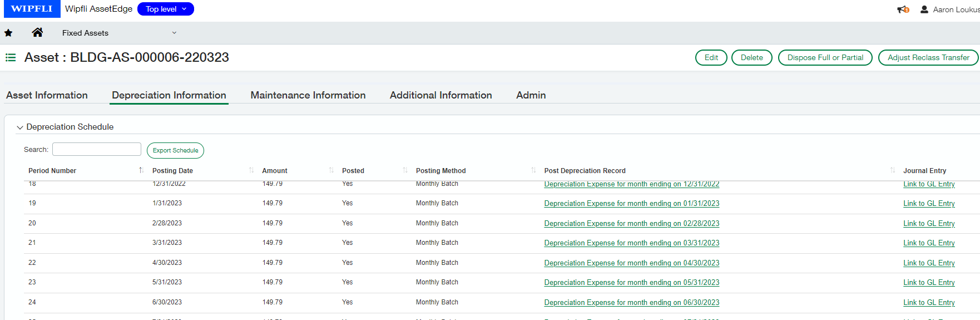Open the announcements megaphone icon

click(x=903, y=9)
